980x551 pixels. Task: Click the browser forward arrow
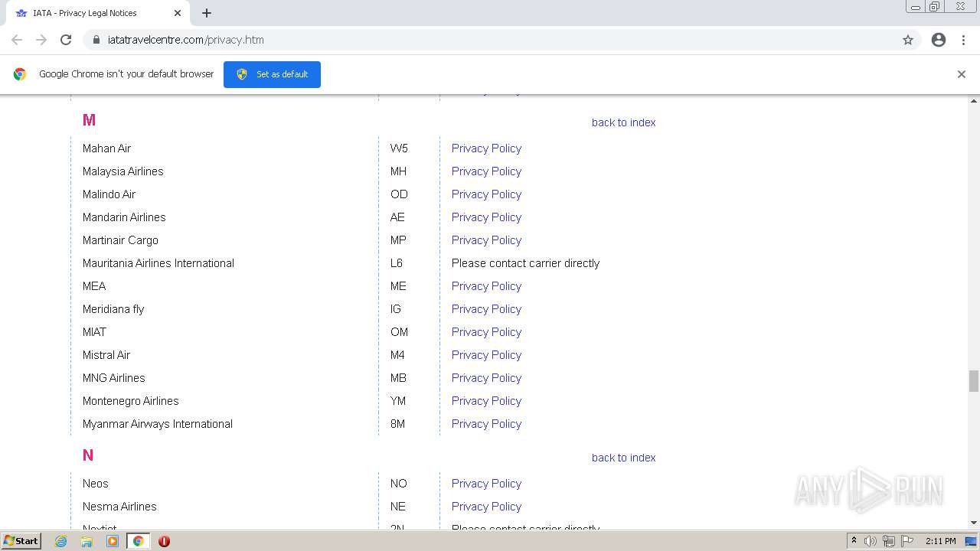pyautogui.click(x=41, y=40)
